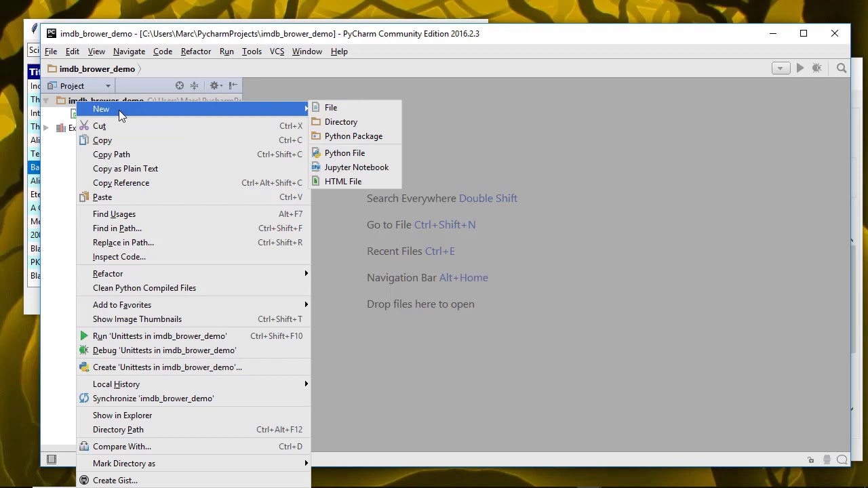The width and height of the screenshot is (868, 488).
Task: Choose the Directory folder icon in submenu
Action: click(316, 122)
